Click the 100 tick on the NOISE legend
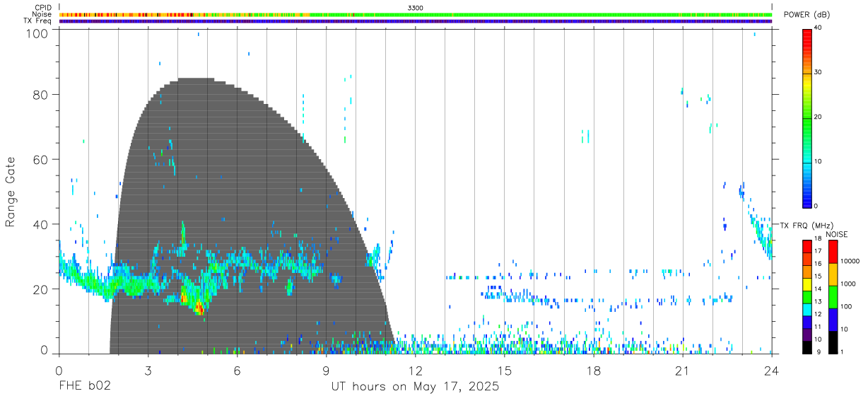 click(x=845, y=306)
